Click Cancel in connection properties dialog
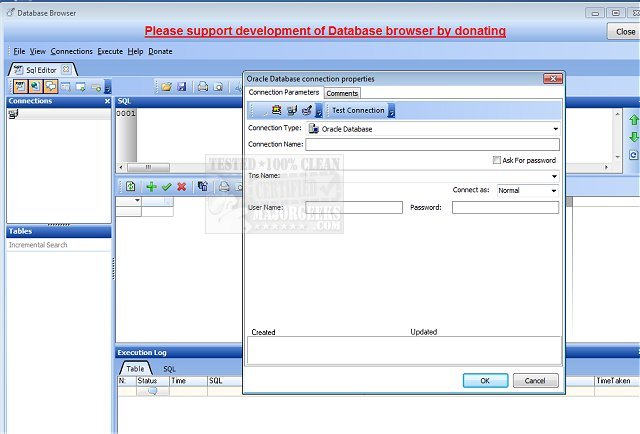Viewport: 640px width, 434px height. (x=535, y=381)
